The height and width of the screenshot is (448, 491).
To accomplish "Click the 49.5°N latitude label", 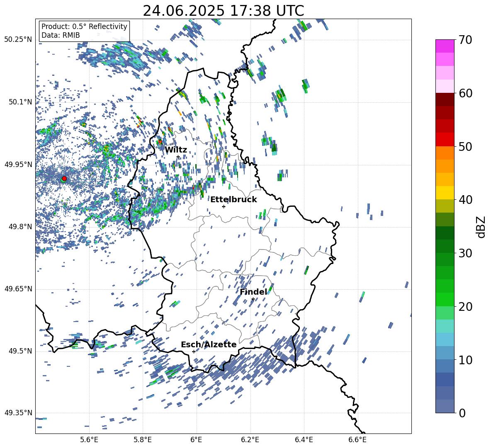I will tap(20, 351).
